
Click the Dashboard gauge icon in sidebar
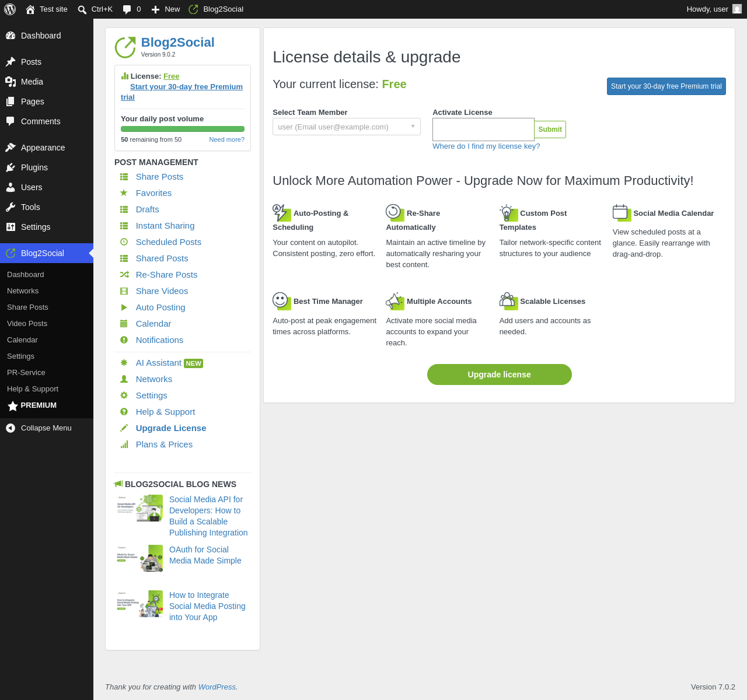pyautogui.click(x=11, y=36)
